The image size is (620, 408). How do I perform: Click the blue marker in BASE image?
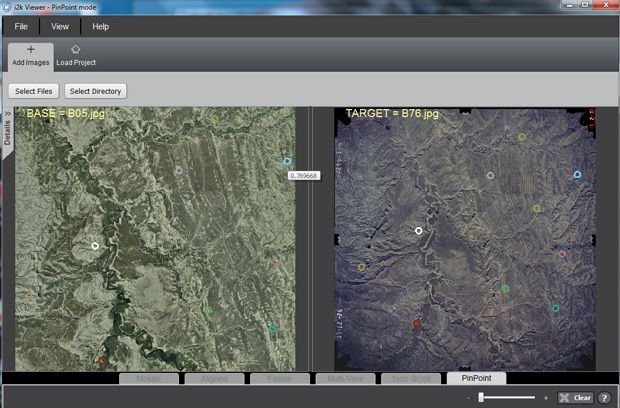(287, 161)
